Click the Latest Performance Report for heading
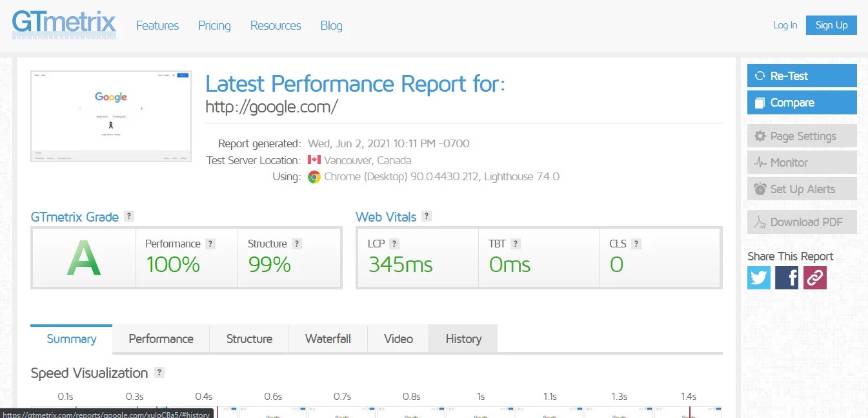This screenshot has width=868, height=418. [355, 84]
